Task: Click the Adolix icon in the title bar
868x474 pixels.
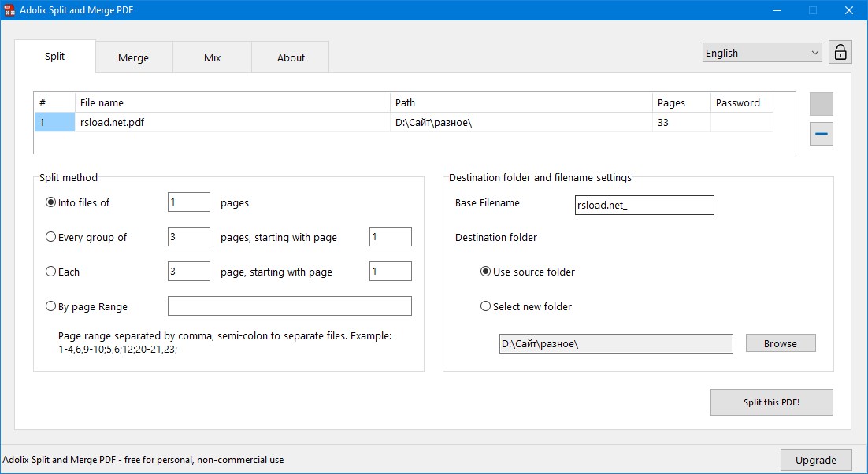Action: pyautogui.click(x=10, y=10)
